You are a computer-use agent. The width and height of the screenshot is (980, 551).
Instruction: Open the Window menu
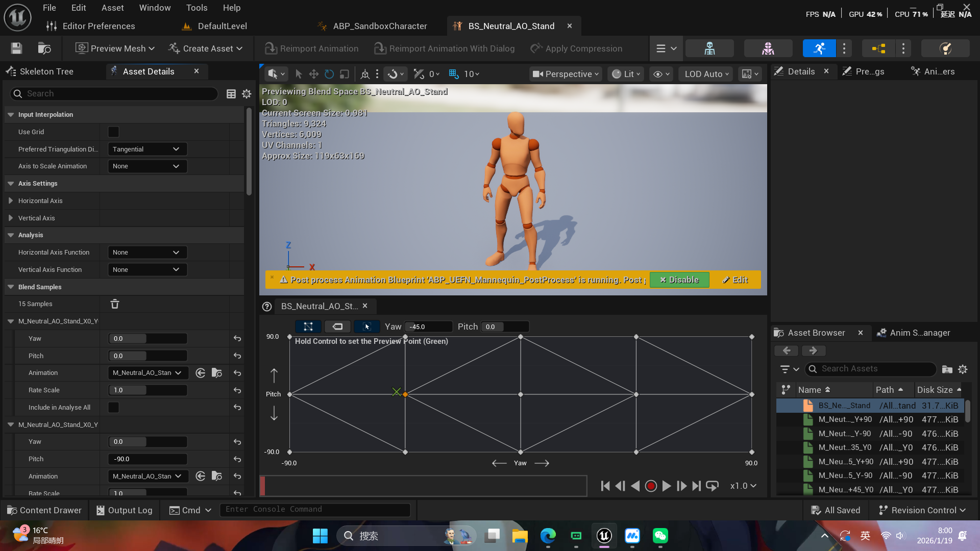point(155,8)
